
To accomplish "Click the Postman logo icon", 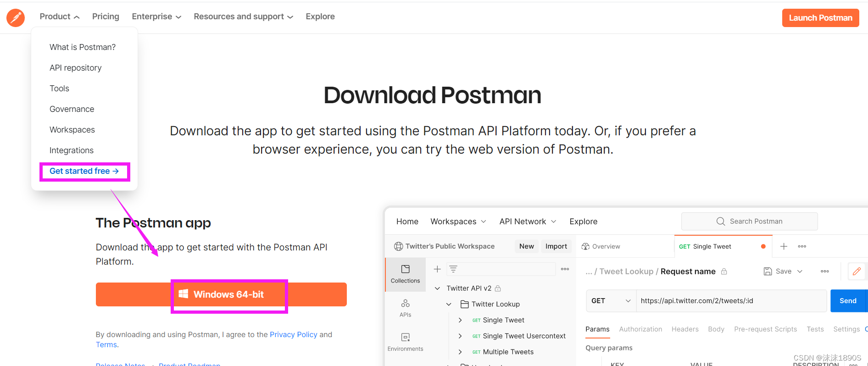I will coord(16,18).
